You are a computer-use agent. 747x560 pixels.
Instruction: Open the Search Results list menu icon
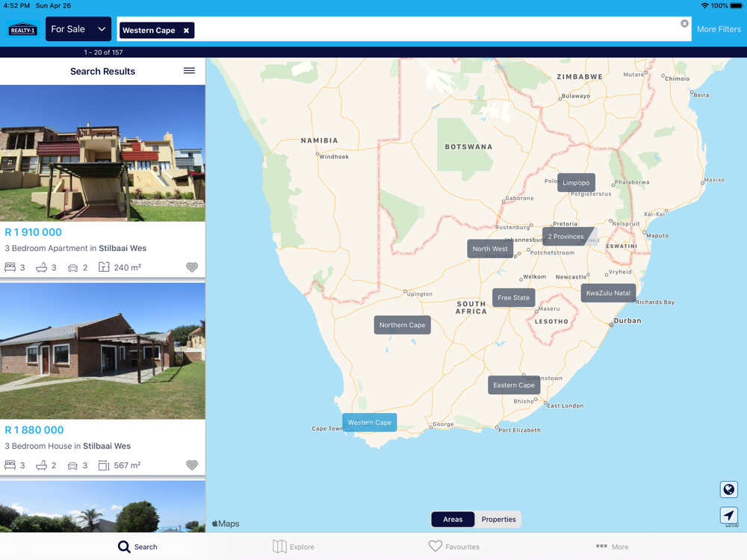click(x=189, y=70)
